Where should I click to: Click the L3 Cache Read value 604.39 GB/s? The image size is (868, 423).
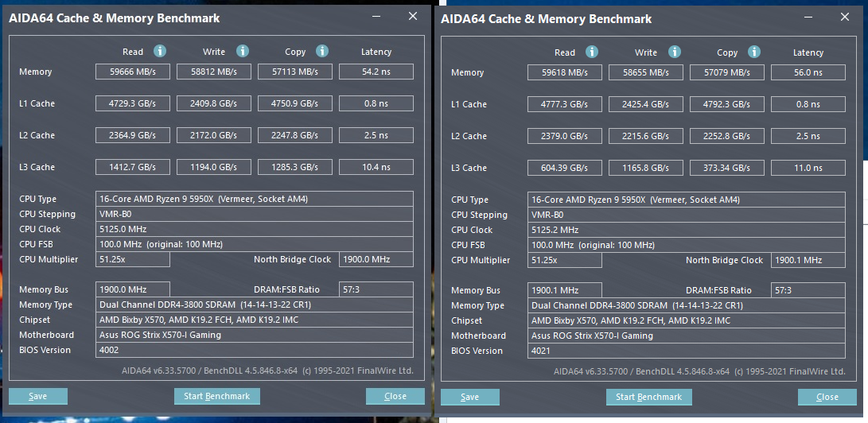click(565, 168)
